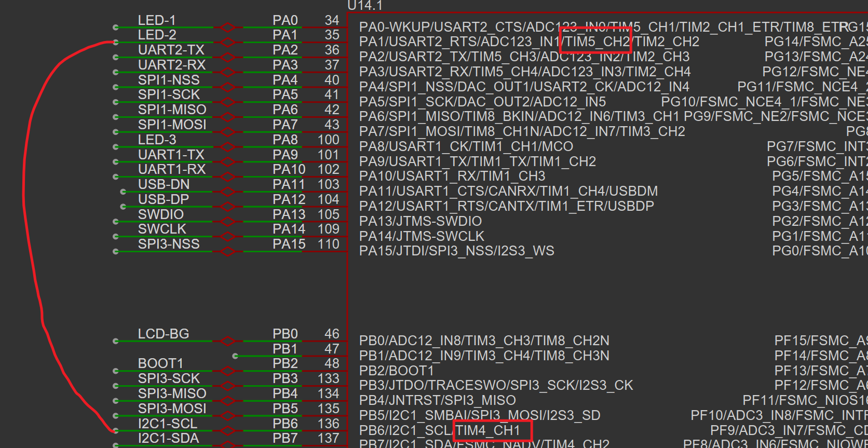This screenshot has width=868, height=448.
Task: Select the PA14/JTMS-SWCLK pin description
Action: 422,236
